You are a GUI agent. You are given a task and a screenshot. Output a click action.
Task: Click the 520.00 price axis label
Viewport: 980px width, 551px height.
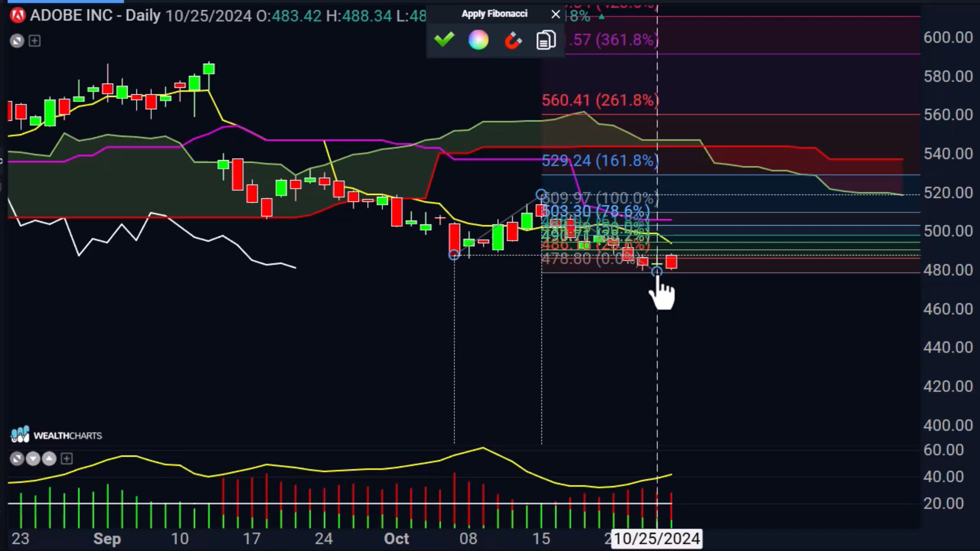point(948,193)
